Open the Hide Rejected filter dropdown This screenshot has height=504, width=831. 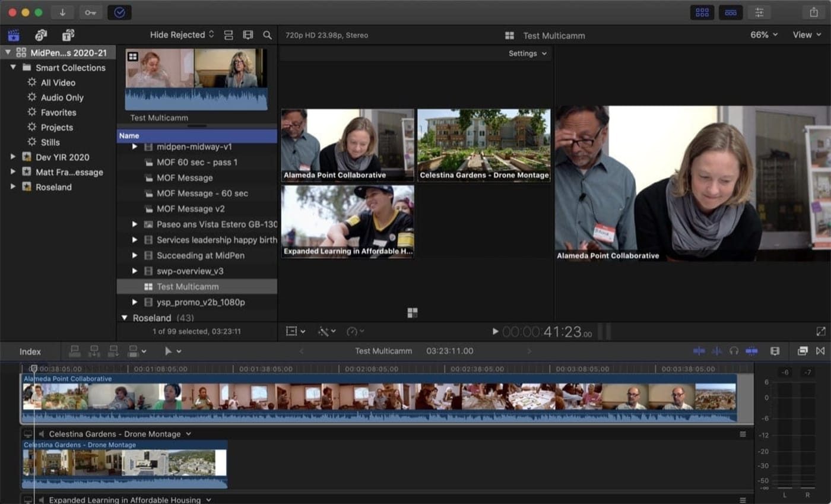(x=182, y=35)
